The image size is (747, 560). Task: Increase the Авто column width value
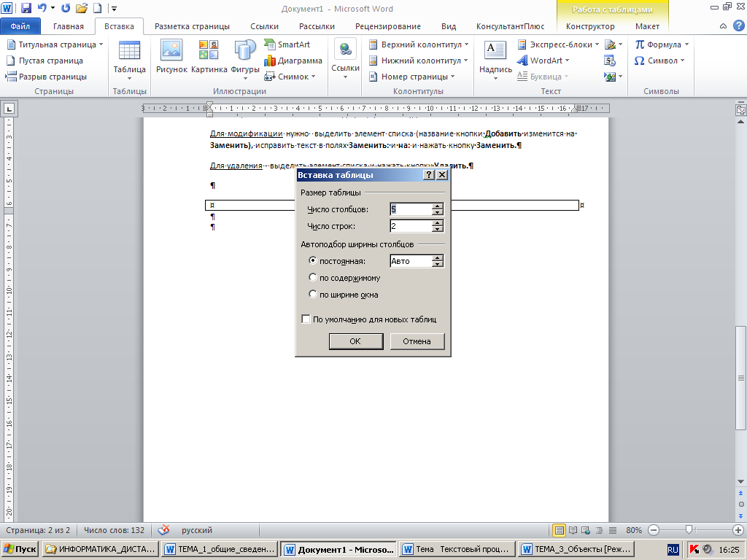tap(438, 258)
